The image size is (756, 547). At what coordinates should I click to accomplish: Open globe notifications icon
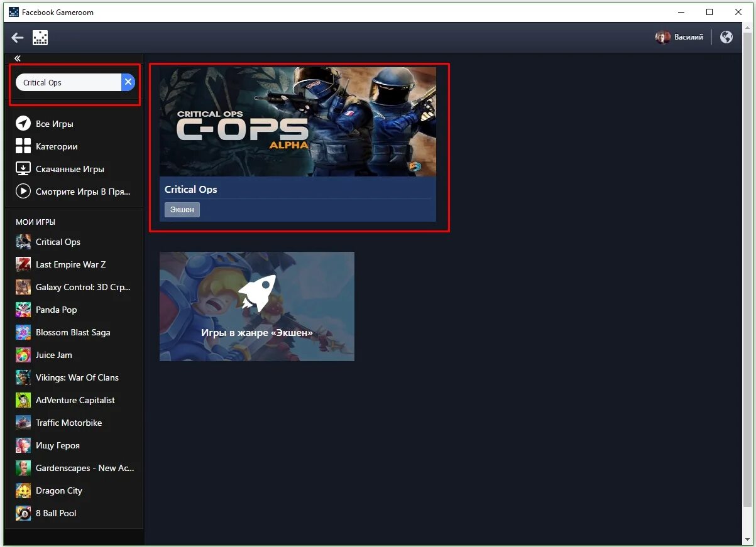pos(726,37)
